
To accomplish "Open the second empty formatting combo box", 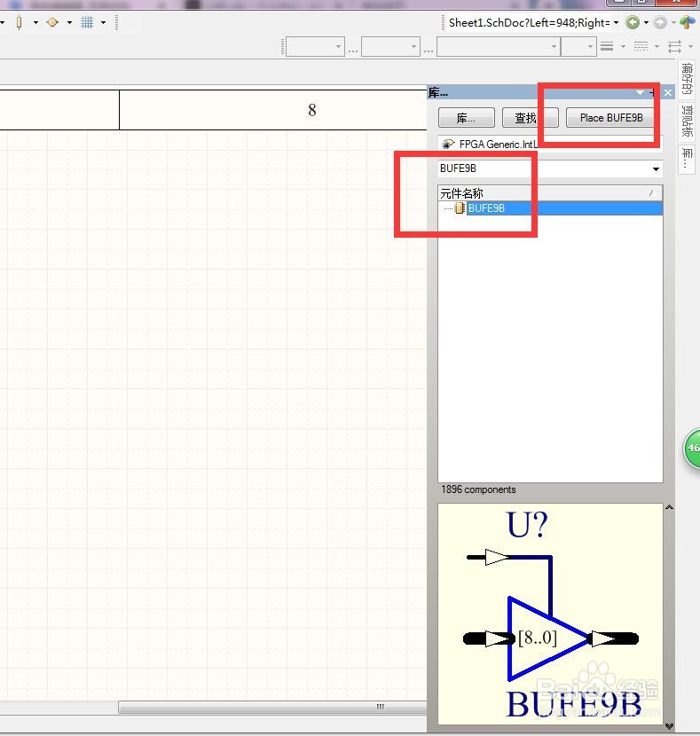I will (390, 46).
